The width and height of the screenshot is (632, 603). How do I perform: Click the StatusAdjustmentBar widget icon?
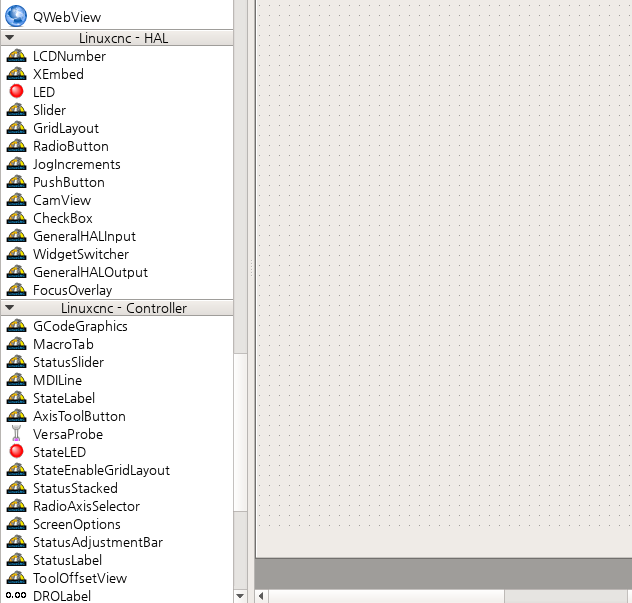17,542
